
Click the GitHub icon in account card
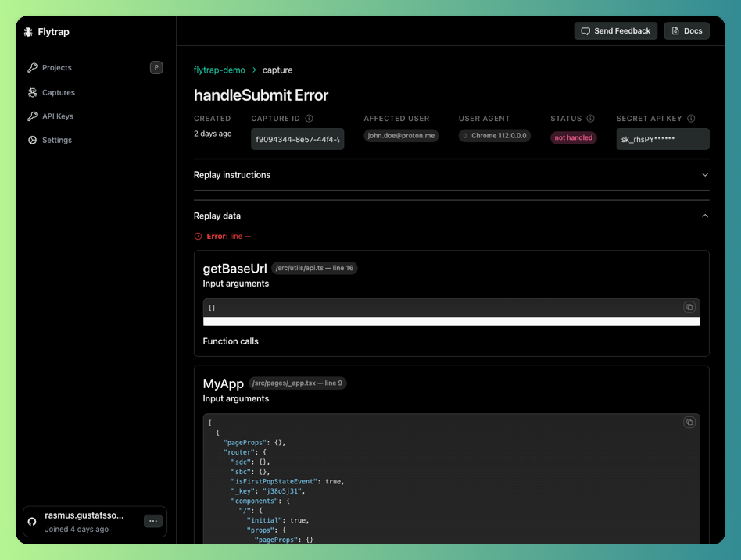32,521
